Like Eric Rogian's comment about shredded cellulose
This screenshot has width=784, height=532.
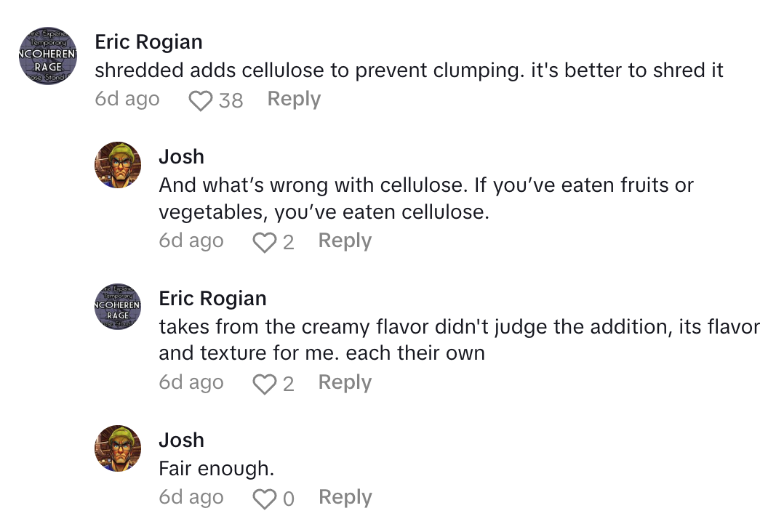click(x=200, y=100)
